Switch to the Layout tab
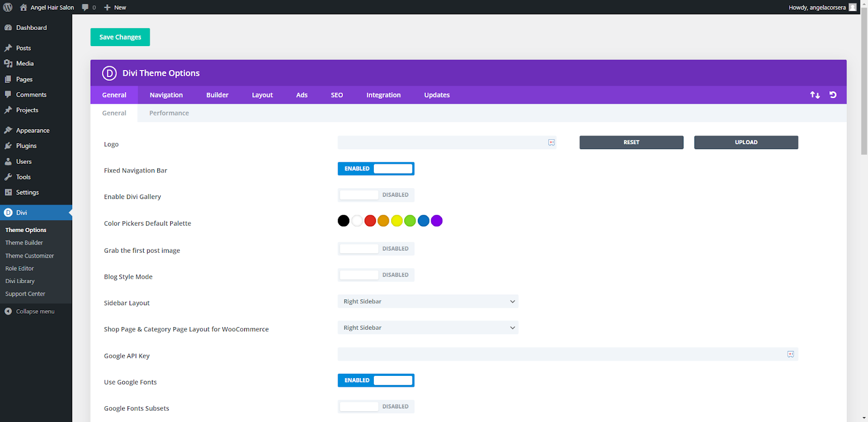Screen dimensions: 868x422 (x=262, y=95)
